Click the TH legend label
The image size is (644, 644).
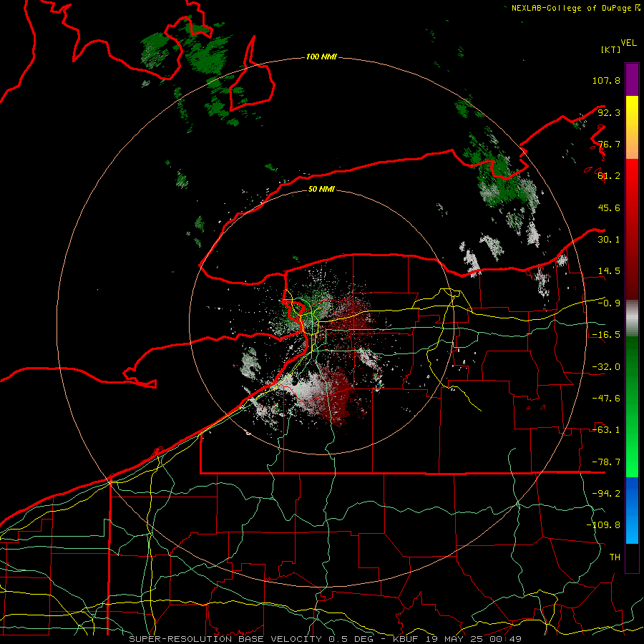click(x=615, y=557)
